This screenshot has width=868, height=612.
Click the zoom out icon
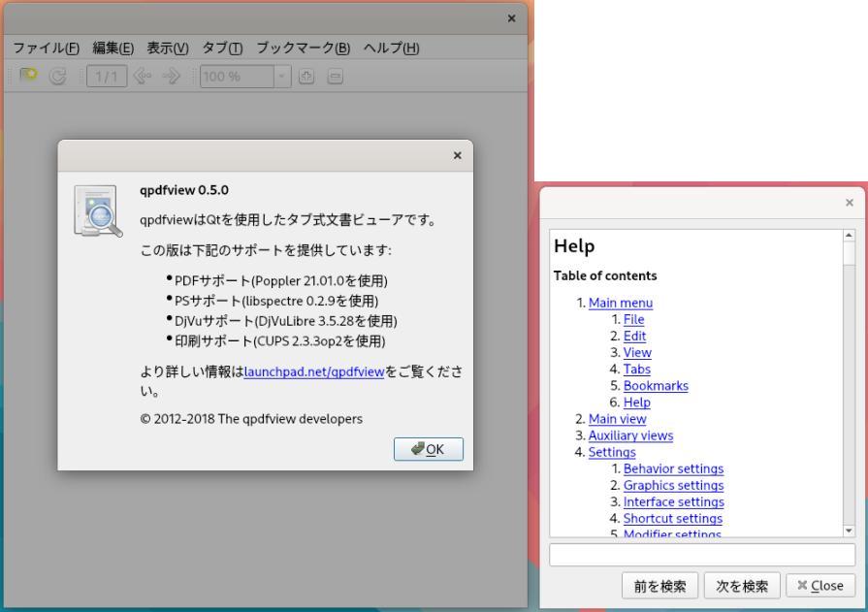[335, 76]
